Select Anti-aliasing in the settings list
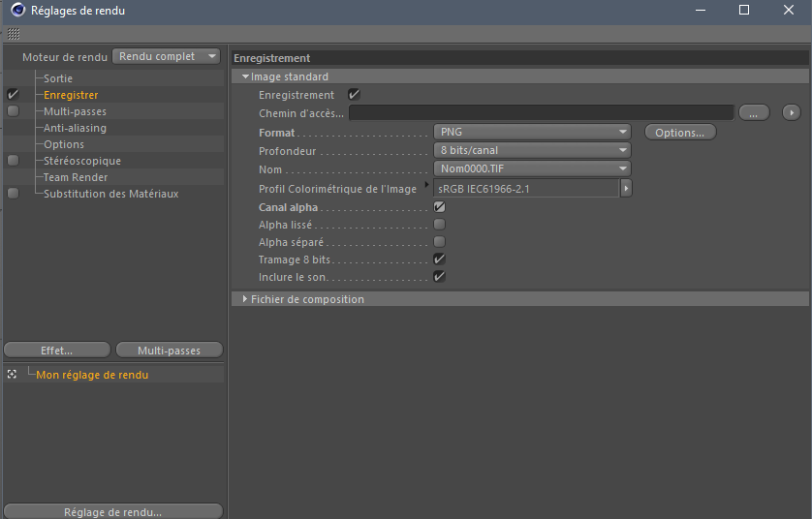 click(75, 128)
